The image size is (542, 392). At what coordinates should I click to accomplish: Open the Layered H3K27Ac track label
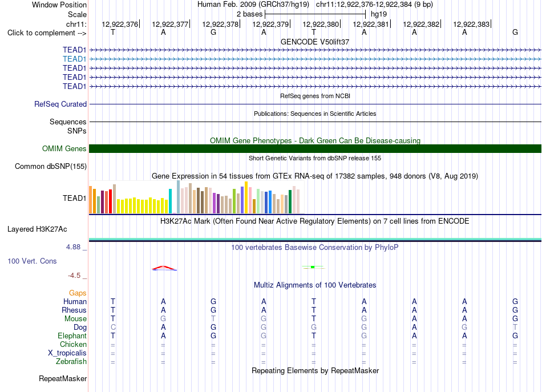(37, 229)
